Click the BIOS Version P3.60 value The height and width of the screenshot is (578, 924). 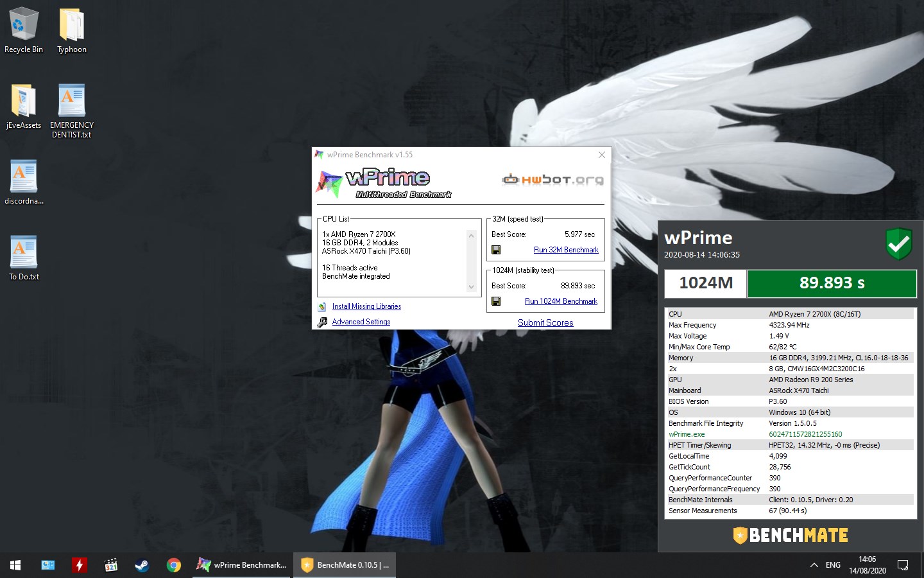pos(778,401)
